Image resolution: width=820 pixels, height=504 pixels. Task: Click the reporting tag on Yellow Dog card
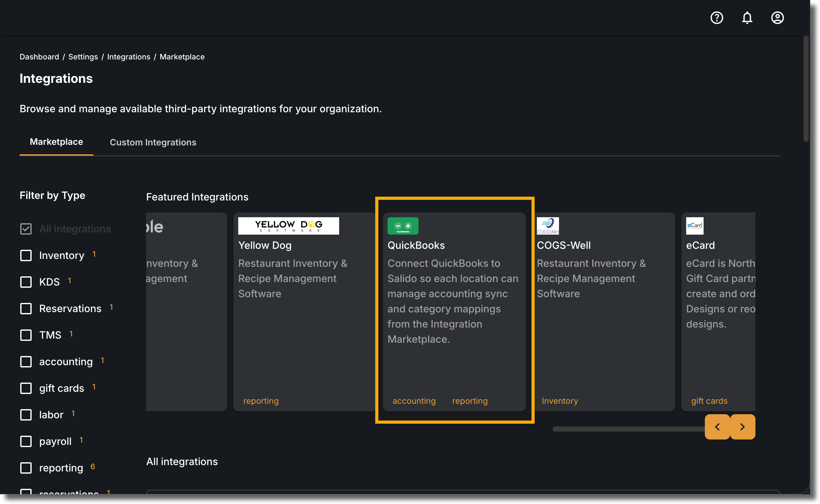pos(261,401)
